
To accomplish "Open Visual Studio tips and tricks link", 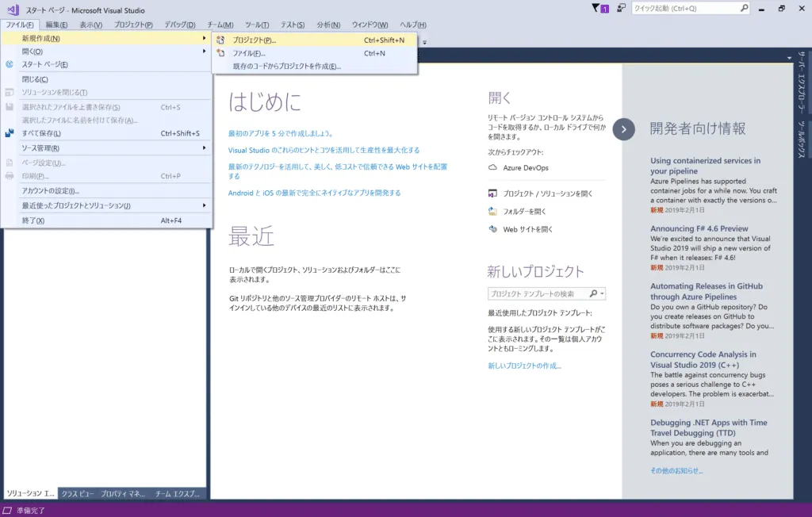I will (x=324, y=150).
